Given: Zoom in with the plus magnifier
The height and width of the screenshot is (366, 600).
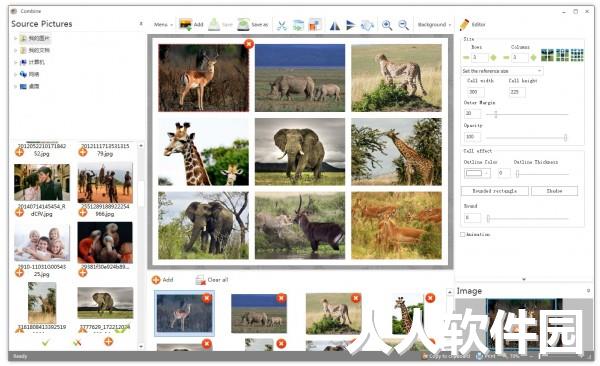Looking at the screenshot, I should tap(387, 25).
